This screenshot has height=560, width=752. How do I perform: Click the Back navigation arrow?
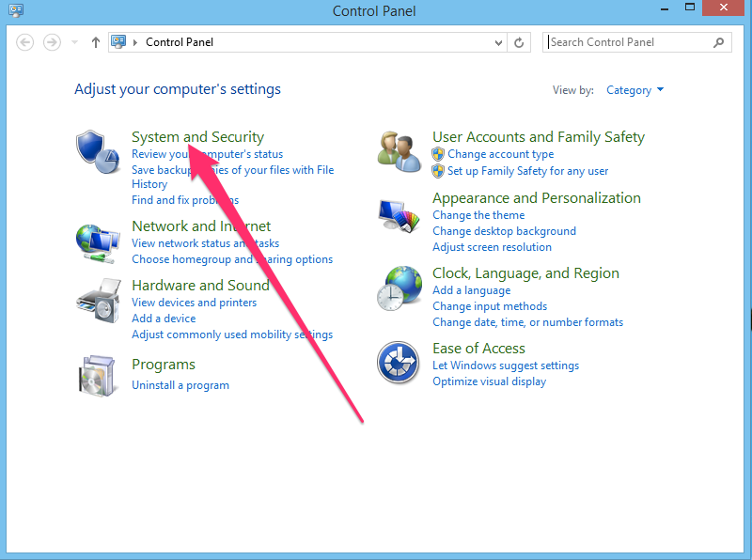point(25,42)
